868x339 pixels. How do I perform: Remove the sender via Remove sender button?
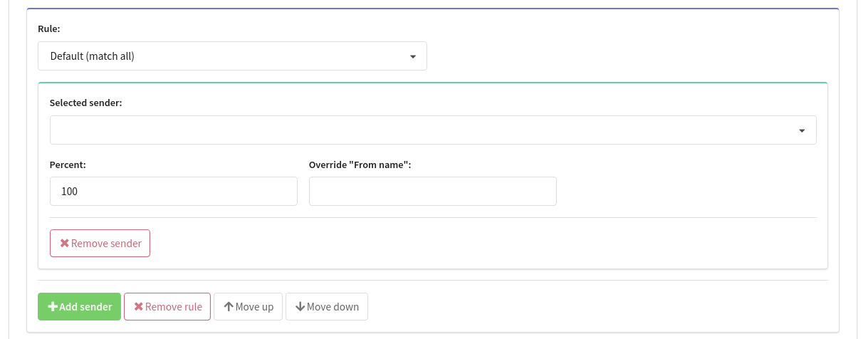(x=100, y=243)
